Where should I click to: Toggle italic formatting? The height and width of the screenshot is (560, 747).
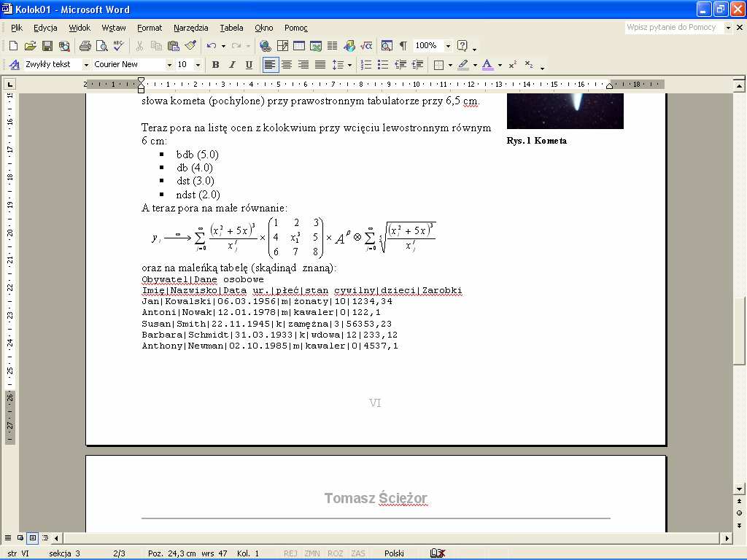(232, 64)
